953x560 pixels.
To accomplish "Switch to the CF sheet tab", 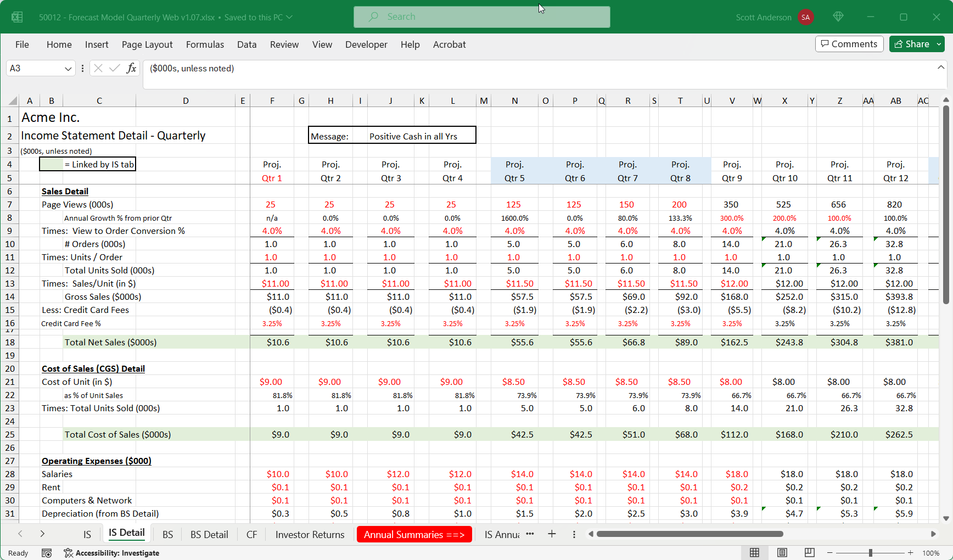I will click(x=252, y=534).
